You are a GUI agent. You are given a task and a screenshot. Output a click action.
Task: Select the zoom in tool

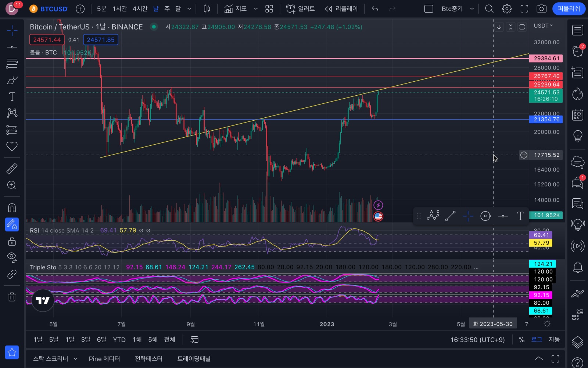[12, 185]
